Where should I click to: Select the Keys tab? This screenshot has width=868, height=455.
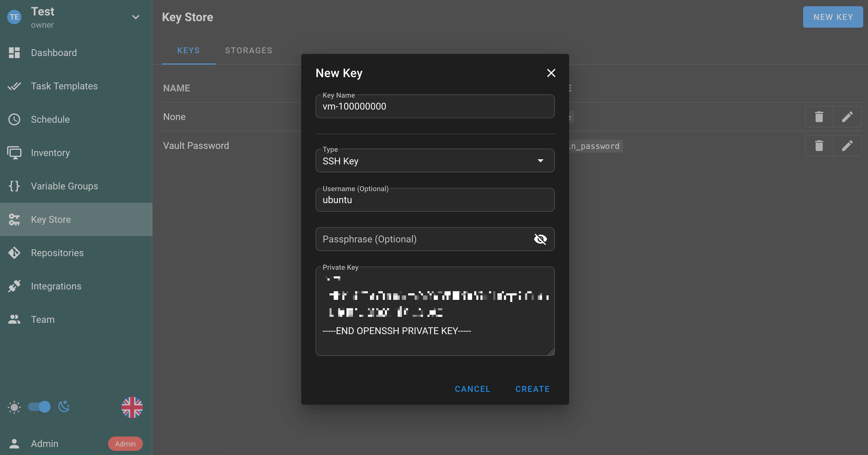click(x=189, y=51)
